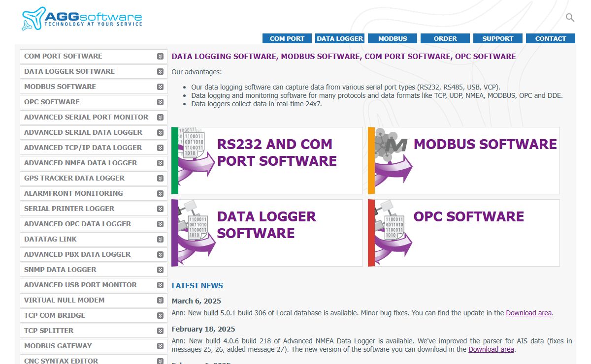591x364 pixels.
Task: Select ALARMFRONT MONITORING sidebar label
Action: point(73,193)
